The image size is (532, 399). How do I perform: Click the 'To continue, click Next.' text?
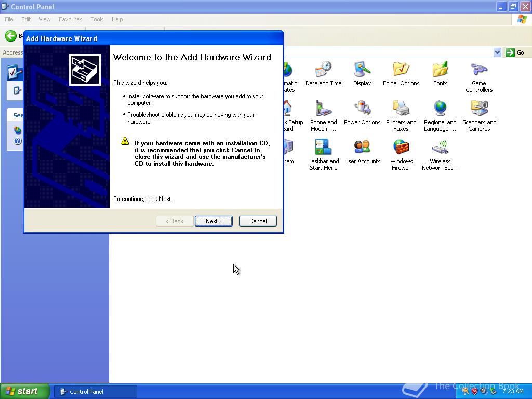coord(142,199)
